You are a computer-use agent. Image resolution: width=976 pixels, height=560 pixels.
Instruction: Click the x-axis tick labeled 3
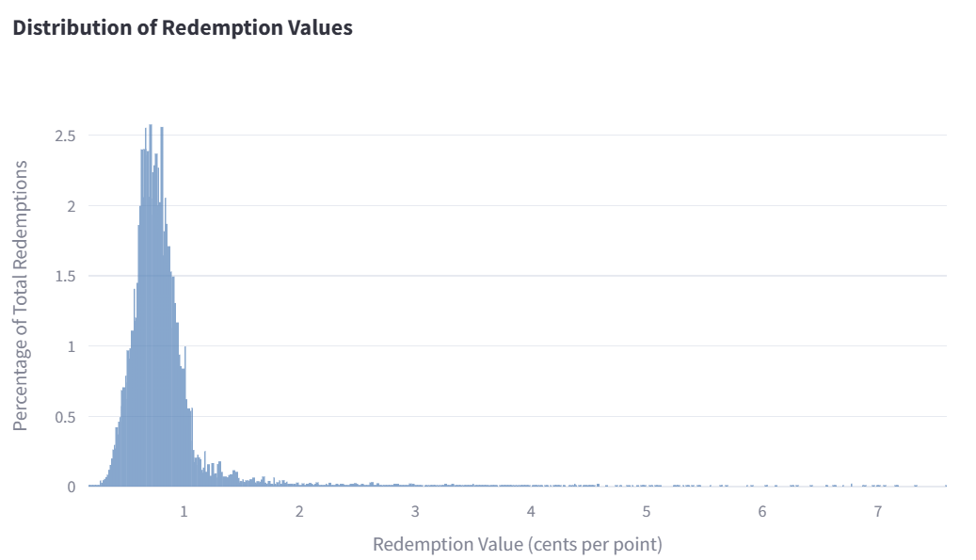(415, 512)
